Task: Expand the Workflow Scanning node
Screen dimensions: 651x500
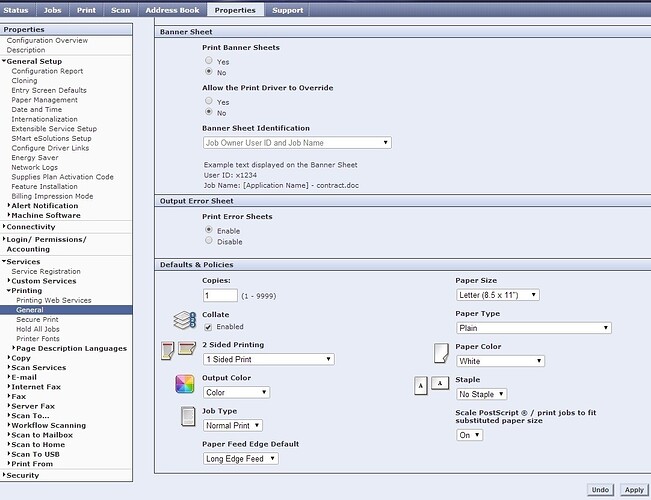Action: pyautogui.click(x=9, y=425)
